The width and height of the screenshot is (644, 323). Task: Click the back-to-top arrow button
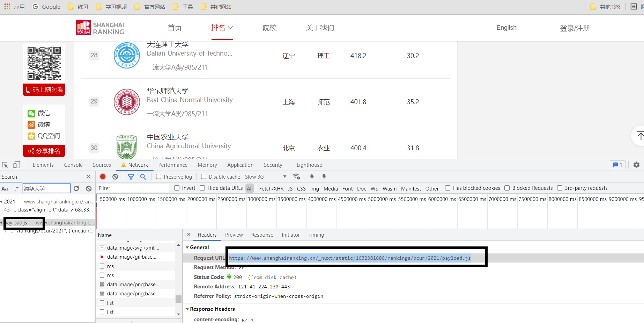[640, 136]
